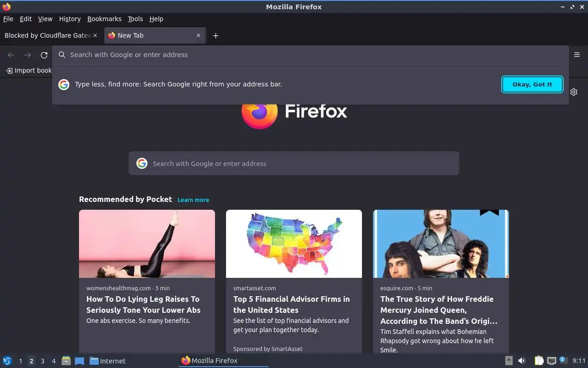Image resolution: width=588 pixels, height=368 pixels.
Task: Click the 9:11 clock in taskbar
Action: [x=579, y=361]
